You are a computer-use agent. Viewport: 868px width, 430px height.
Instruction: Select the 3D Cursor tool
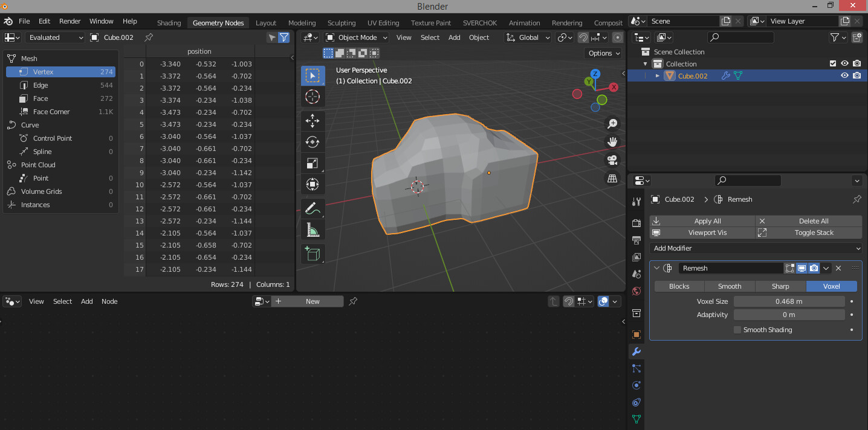click(313, 97)
